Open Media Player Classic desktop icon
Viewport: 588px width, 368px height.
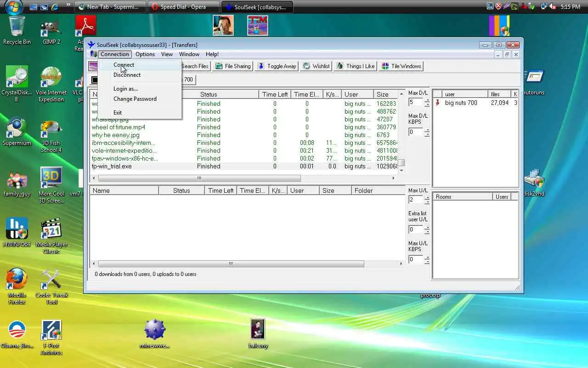(x=51, y=236)
